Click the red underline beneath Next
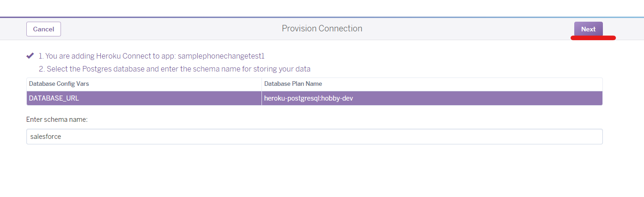Image resolution: width=644 pixels, height=197 pixels. pyautogui.click(x=593, y=38)
